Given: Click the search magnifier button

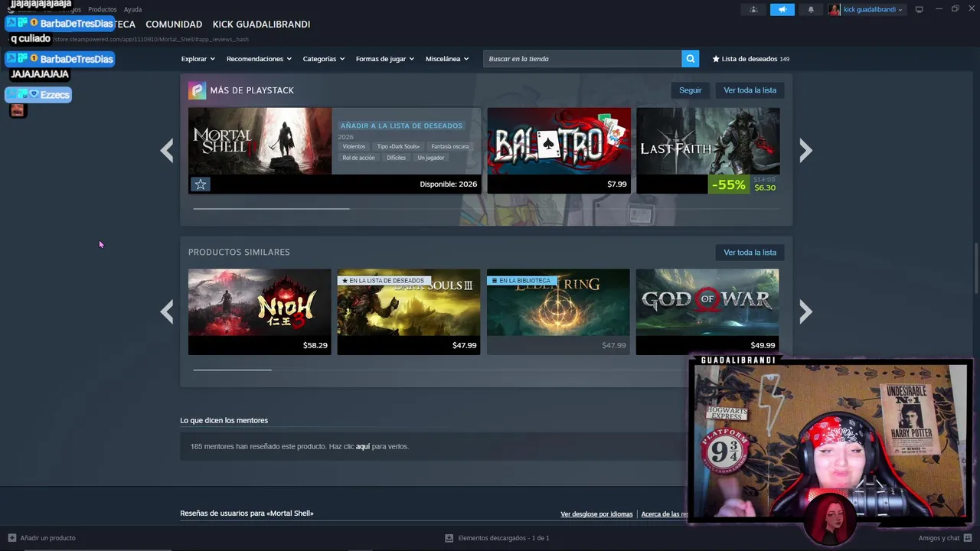Looking at the screenshot, I should [690, 59].
